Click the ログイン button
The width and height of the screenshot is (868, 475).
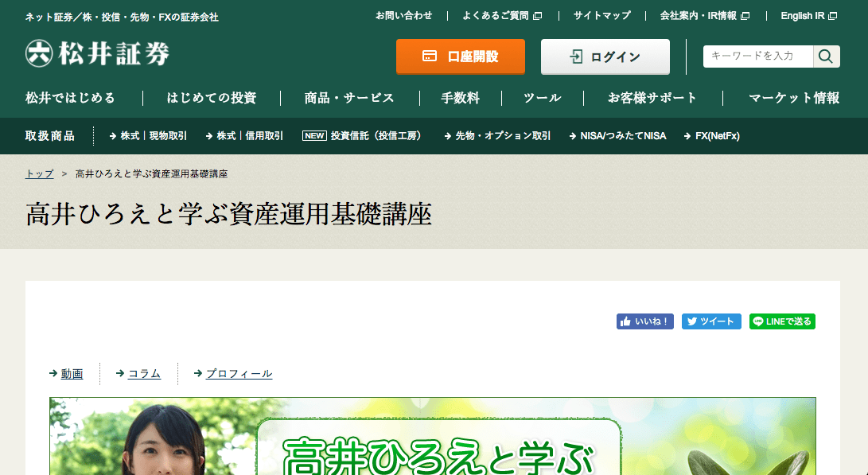coord(605,56)
